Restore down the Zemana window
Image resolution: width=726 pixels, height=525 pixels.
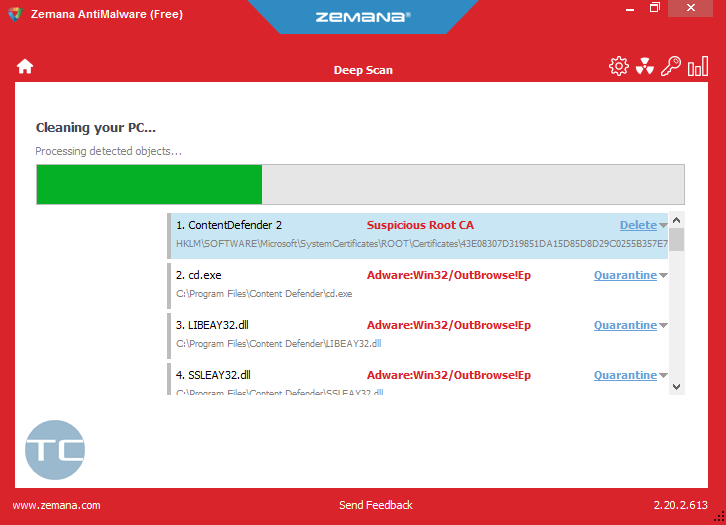coord(655,8)
